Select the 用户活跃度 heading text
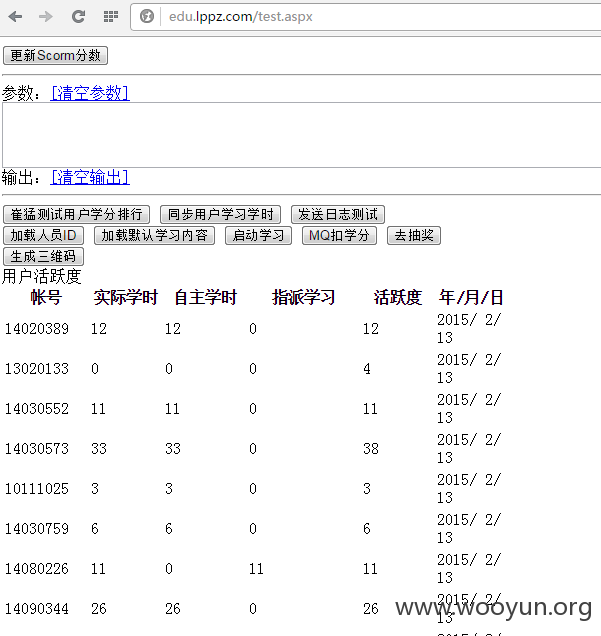The width and height of the screenshot is (601, 636). (42, 276)
